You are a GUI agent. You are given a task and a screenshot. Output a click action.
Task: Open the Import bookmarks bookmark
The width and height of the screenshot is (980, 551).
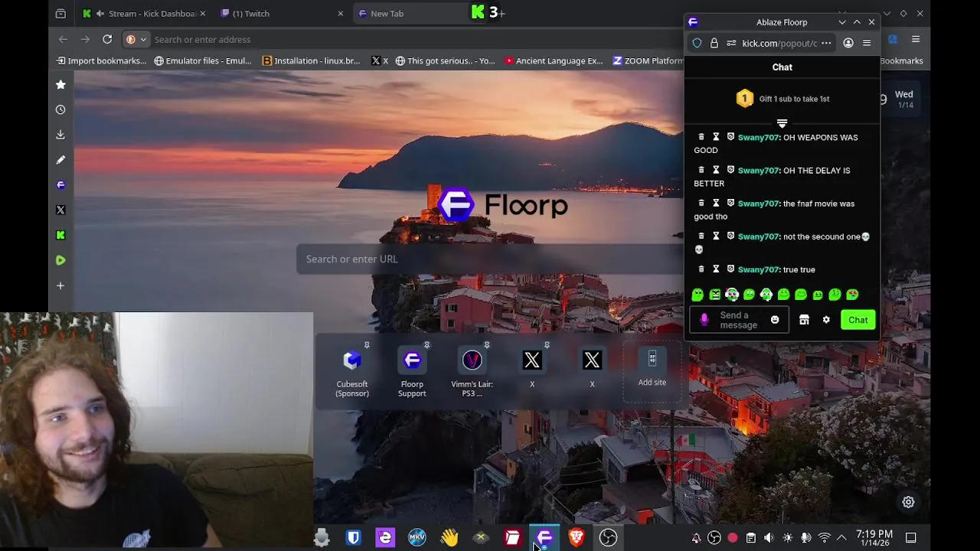101,60
